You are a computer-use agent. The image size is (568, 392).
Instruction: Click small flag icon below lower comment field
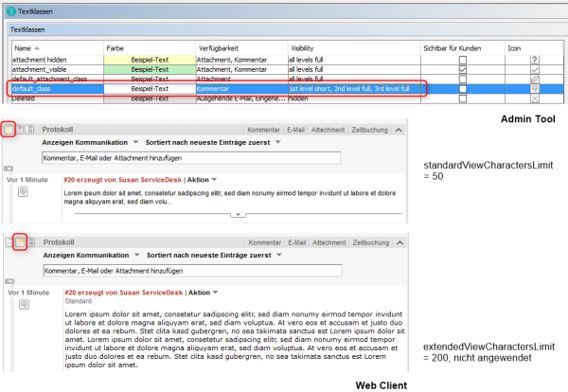(11, 281)
